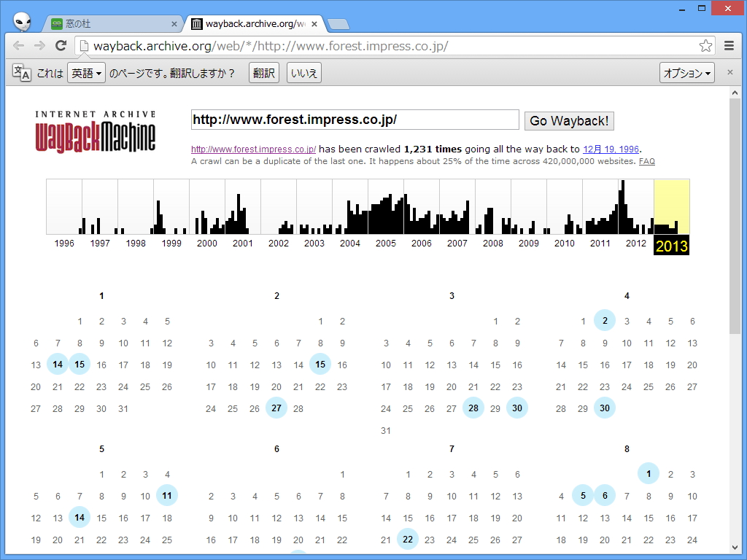Click the vertical scrollbar thumb

pyautogui.click(x=735, y=217)
